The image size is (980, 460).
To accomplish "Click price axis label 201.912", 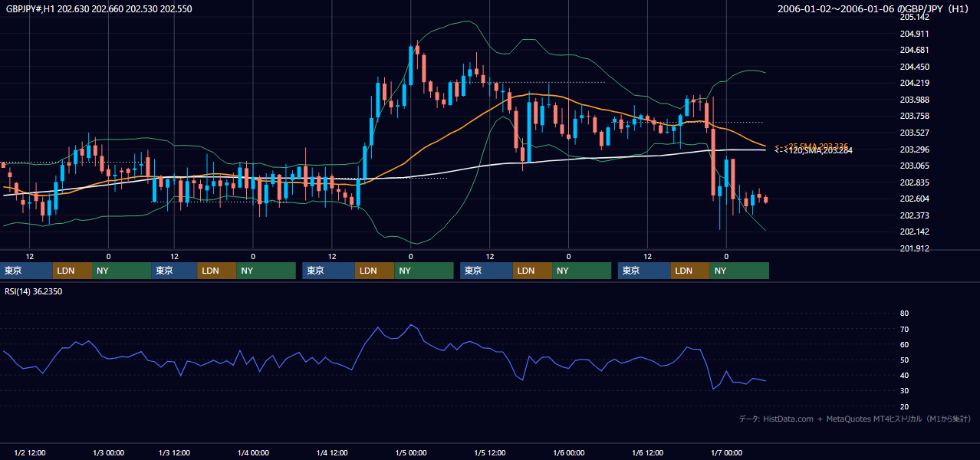I will click(914, 248).
